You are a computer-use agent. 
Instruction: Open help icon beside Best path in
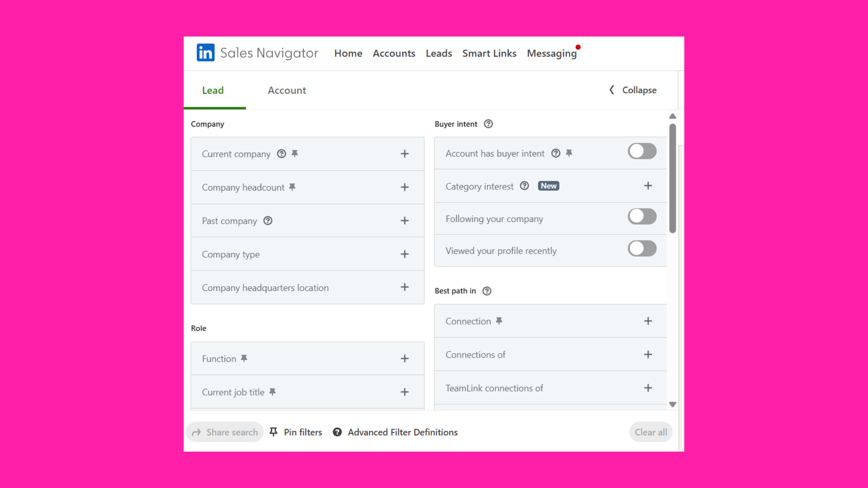tap(487, 291)
